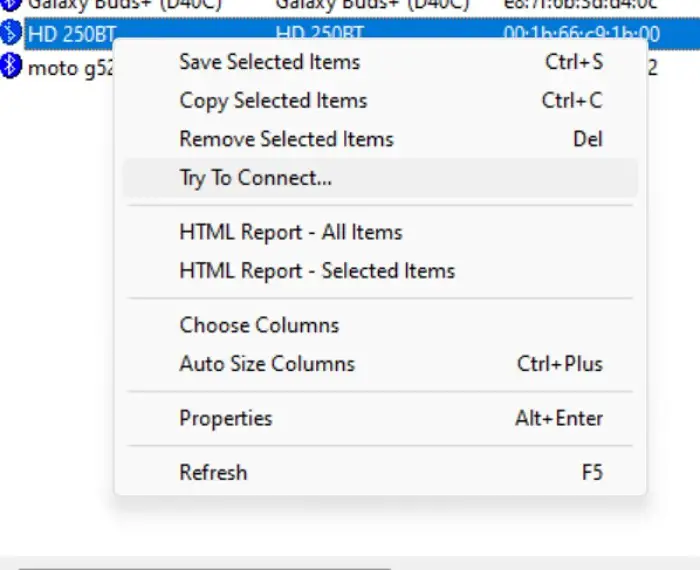Click the HD 250BT MAC address cell
Image resolution: width=700 pixels, height=570 pixels.
click(582, 34)
